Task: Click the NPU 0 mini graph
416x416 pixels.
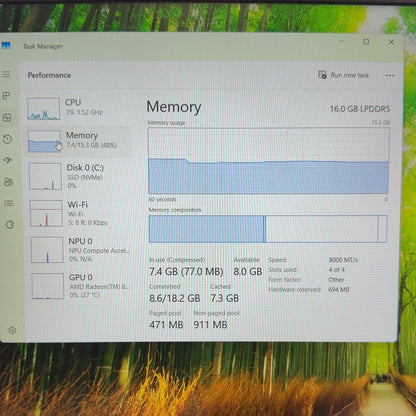Action: (47, 250)
